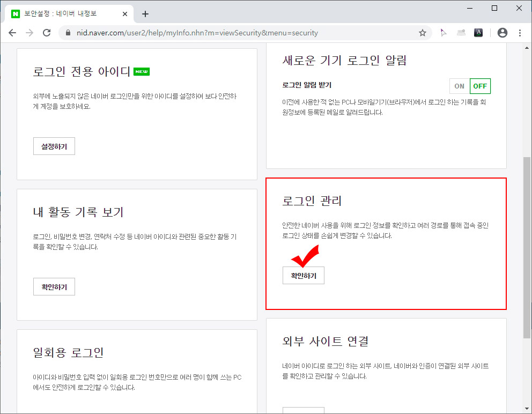Close the Chrome window
Viewport: 532px width, 414px height.
(519, 8)
